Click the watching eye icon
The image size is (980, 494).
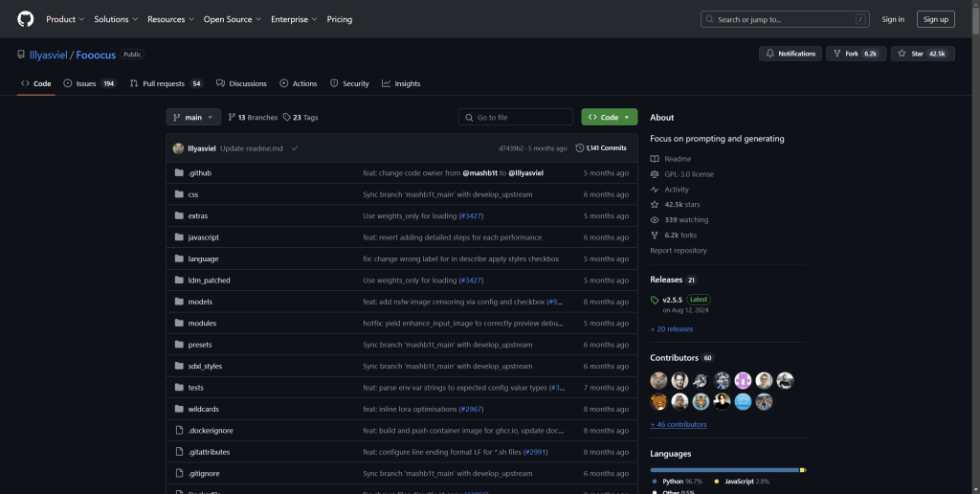pos(655,220)
